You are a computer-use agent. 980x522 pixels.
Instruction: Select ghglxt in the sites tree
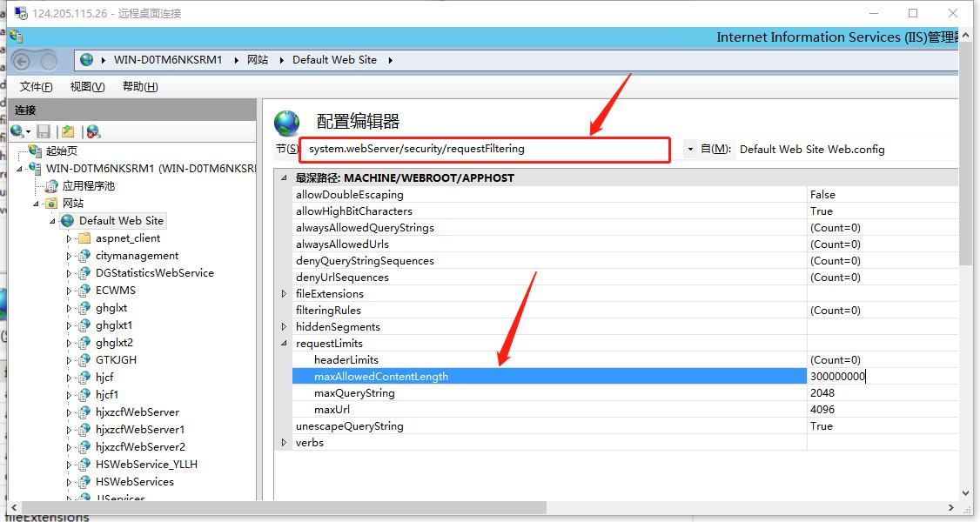point(111,308)
